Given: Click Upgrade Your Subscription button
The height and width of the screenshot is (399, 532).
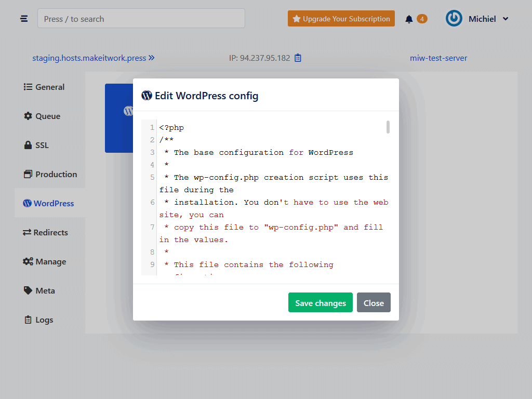Looking at the screenshot, I should pyautogui.click(x=341, y=18).
